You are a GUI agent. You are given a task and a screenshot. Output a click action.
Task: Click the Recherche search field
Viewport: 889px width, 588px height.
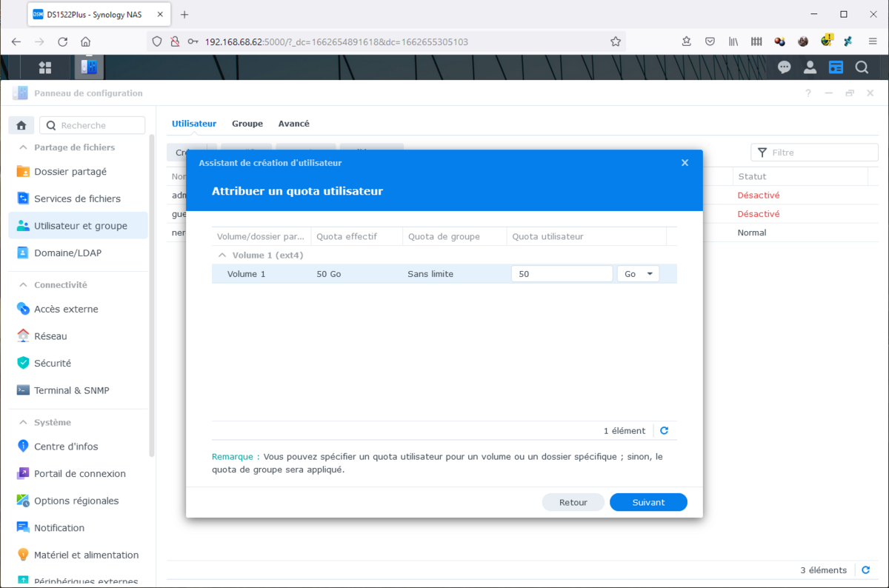coord(93,125)
